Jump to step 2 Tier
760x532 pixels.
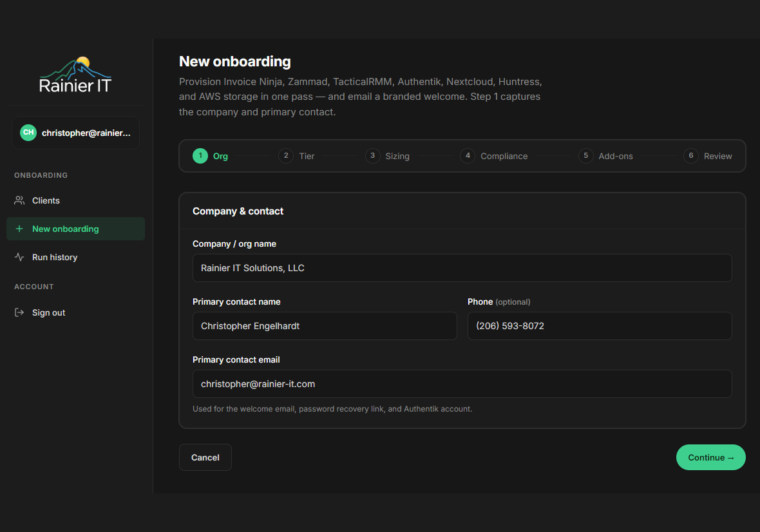coord(297,156)
